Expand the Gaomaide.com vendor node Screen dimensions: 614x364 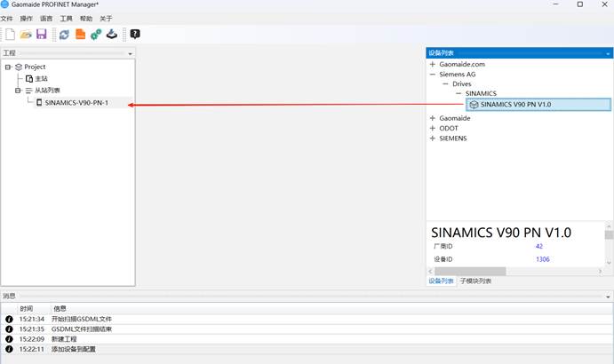pyautogui.click(x=433, y=64)
